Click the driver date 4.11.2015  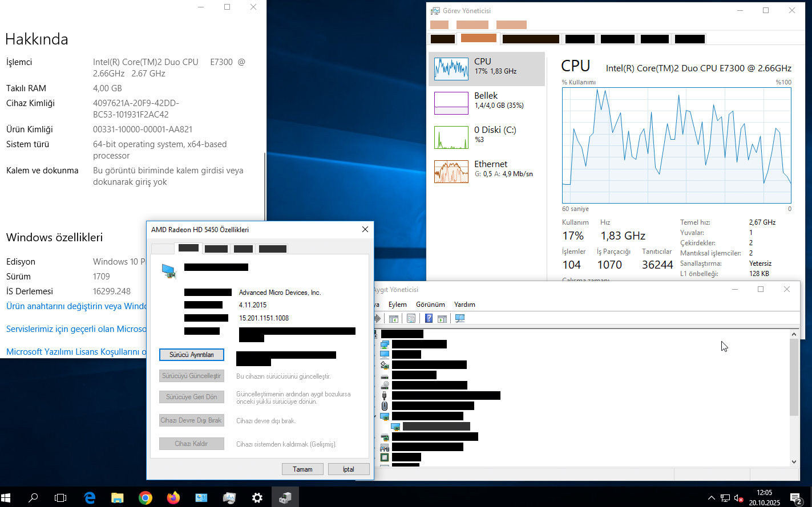[x=253, y=305]
